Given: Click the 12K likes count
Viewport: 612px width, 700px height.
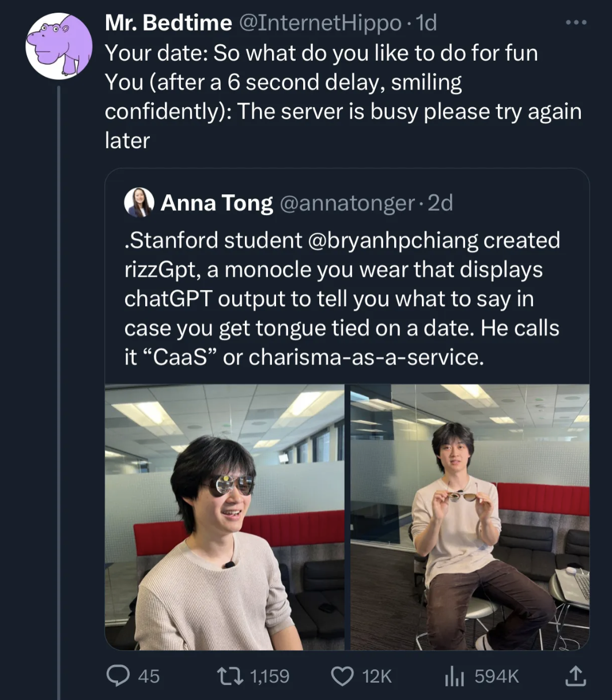Looking at the screenshot, I should pos(377,676).
